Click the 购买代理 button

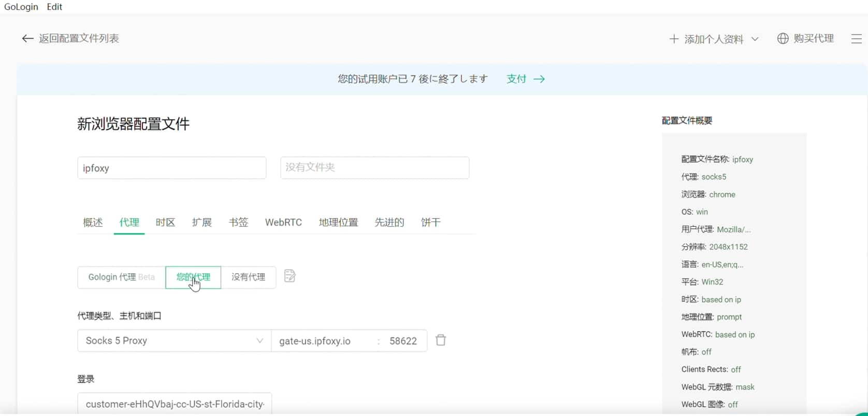click(x=814, y=39)
